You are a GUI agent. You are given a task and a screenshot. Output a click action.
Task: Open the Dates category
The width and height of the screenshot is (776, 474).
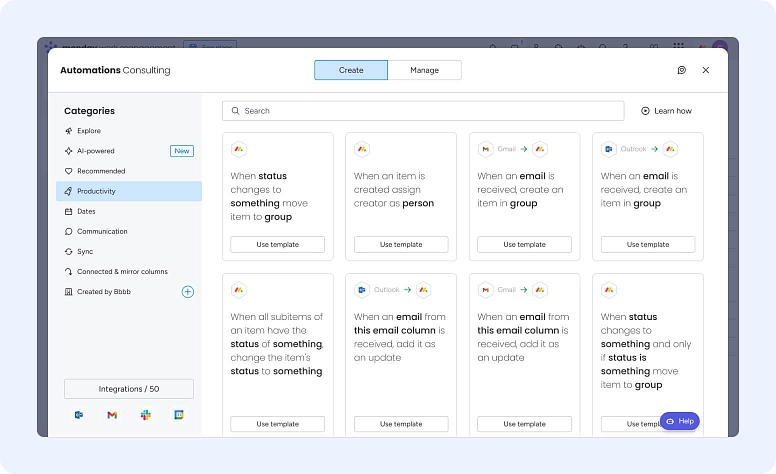tap(86, 211)
